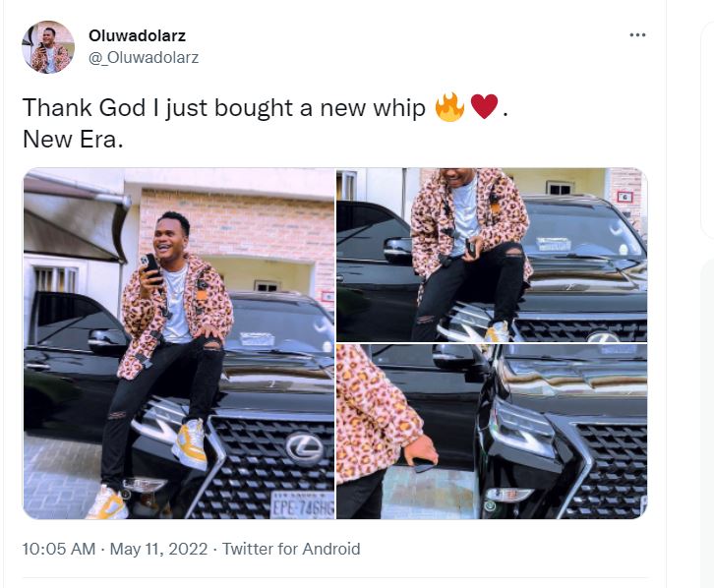Image resolution: width=714 pixels, height=588 pixels.
Task: Click the @_Oluwadolarz handle
Action: [x=144, y=57]
